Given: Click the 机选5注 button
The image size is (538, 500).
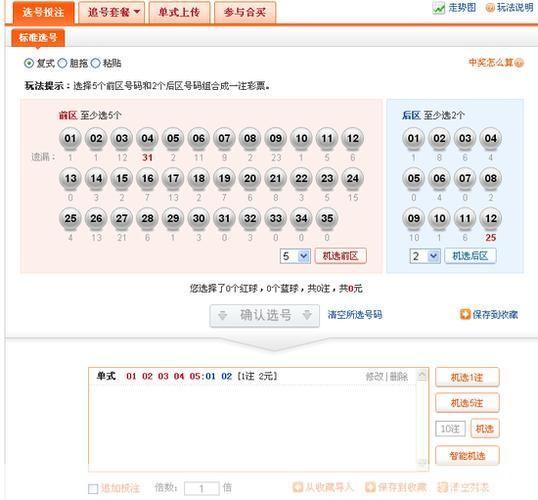Looking at the screenshot, I should [x=467, y=403].
